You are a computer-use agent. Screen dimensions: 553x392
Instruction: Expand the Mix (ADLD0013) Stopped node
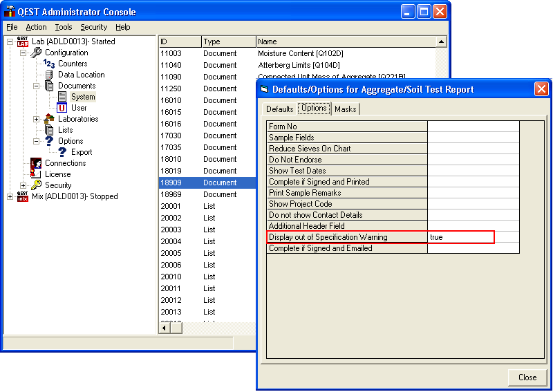coord(10,196)
